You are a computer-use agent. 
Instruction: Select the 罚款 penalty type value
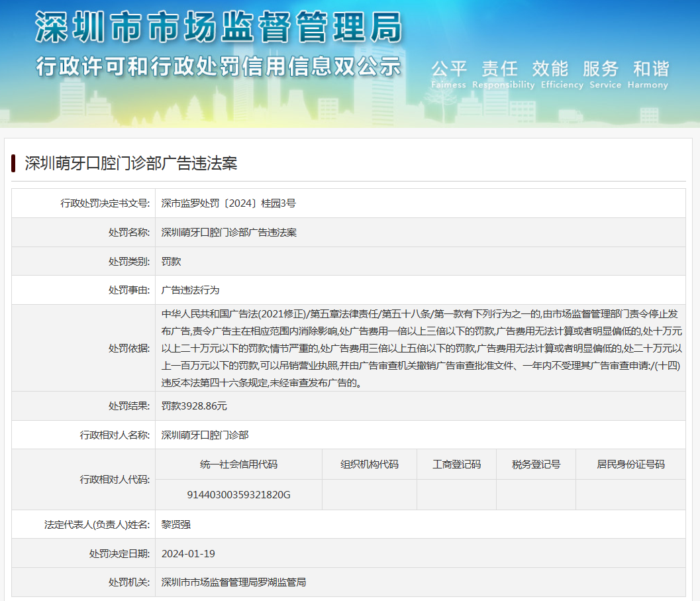point(171,261)
